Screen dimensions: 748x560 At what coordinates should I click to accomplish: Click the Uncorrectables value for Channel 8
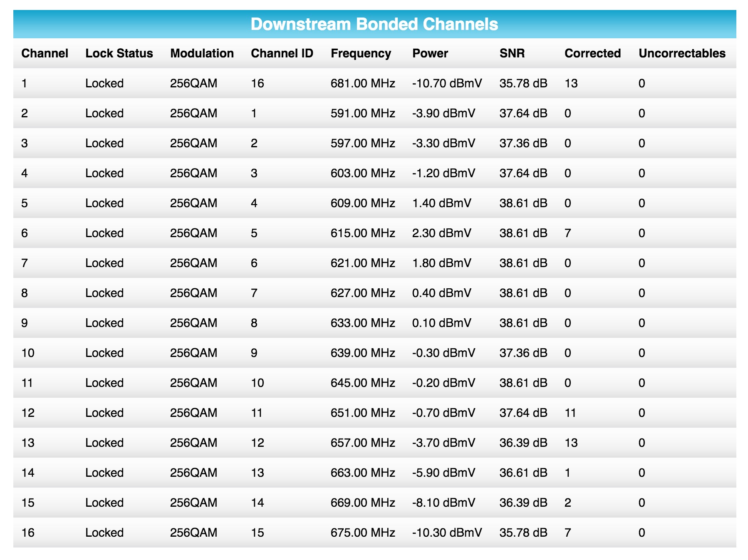click(641, 293)
